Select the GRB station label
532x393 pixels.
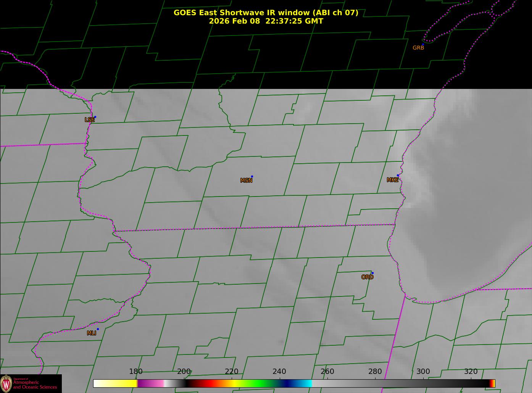click(418, 48)
